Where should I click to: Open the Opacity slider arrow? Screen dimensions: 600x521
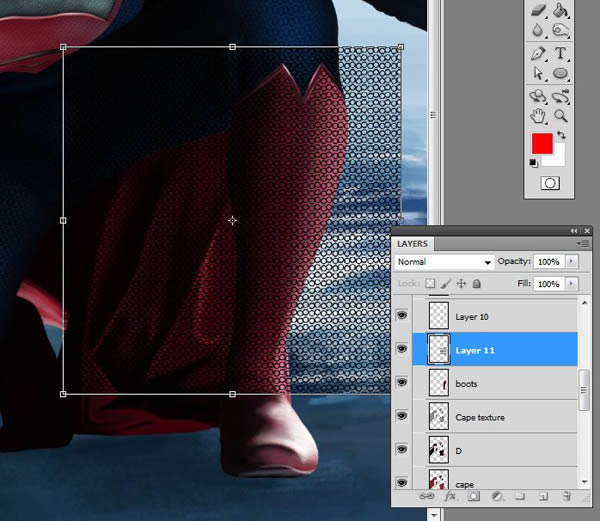tap(572, 261)
